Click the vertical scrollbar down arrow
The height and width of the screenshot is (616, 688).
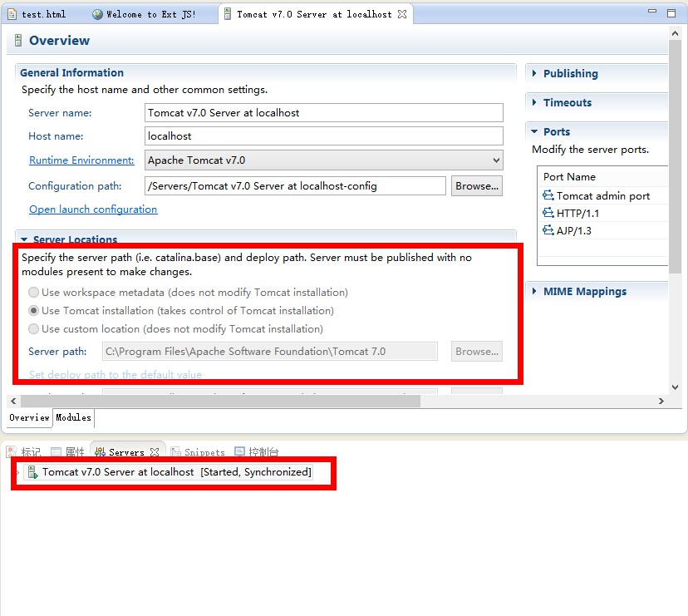point(675,387)
